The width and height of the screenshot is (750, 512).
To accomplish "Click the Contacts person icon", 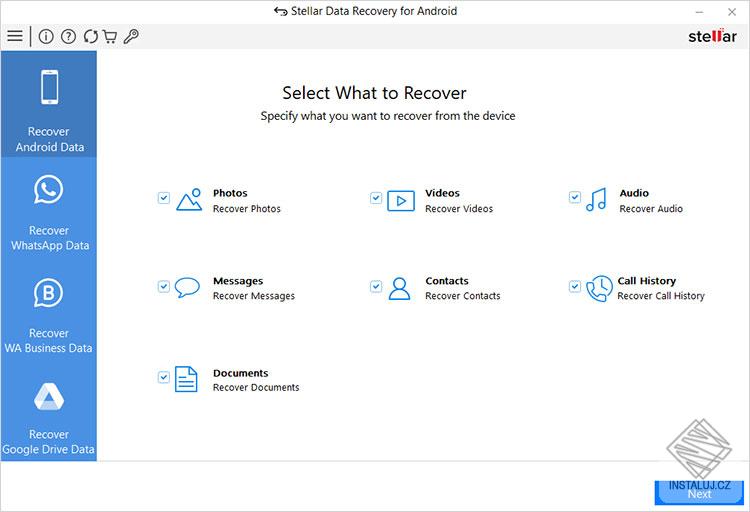I will (399, 289).
